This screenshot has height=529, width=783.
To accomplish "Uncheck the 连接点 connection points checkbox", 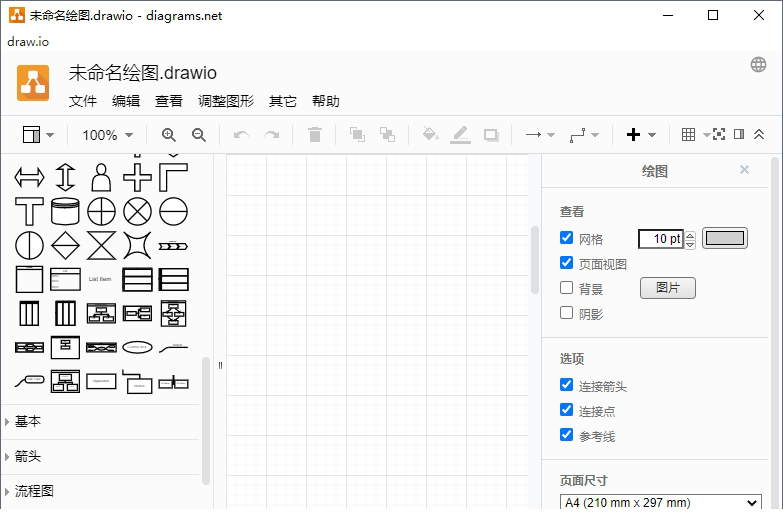I will (566, 410).
